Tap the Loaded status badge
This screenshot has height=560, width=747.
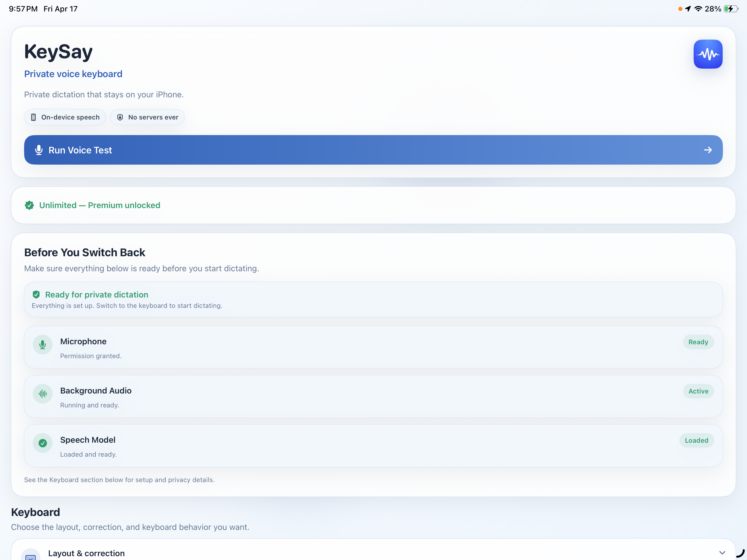tap(696, 441)
